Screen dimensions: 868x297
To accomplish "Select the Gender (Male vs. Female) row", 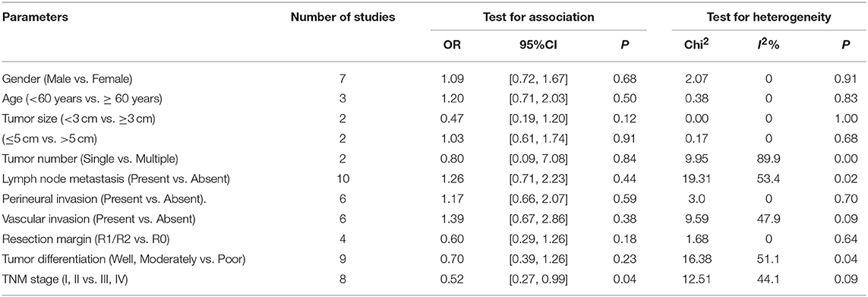I will coord(434,81).
